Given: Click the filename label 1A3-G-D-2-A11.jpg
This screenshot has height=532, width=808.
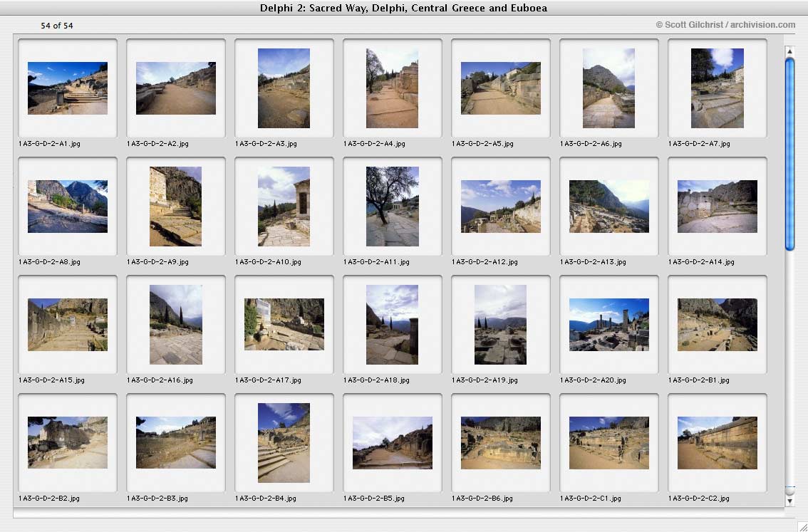Looking at the screenshot, I should [x=377, y=262].
